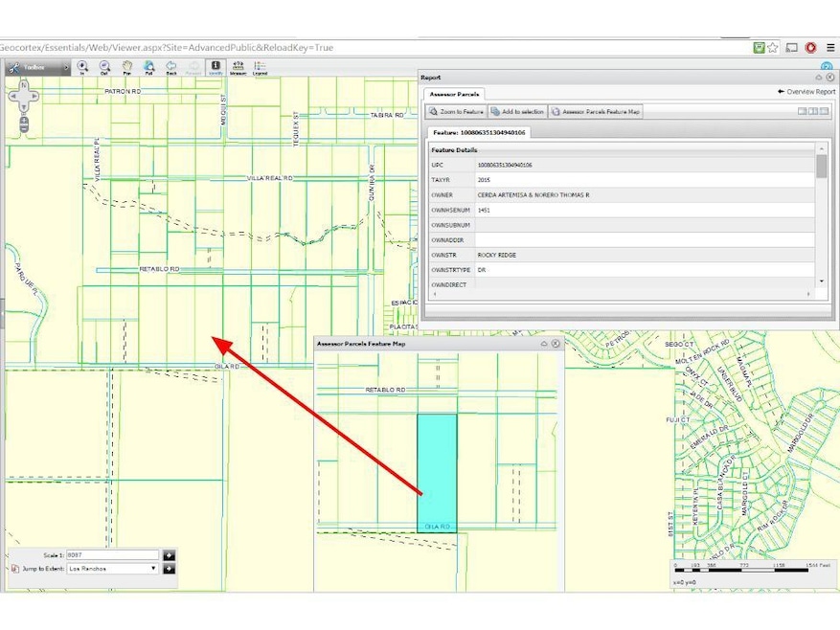This screenshot has width=840, height=630.
Task: Select the Zoom In tool
Action: pyautogui.click(x=82, y=67)
